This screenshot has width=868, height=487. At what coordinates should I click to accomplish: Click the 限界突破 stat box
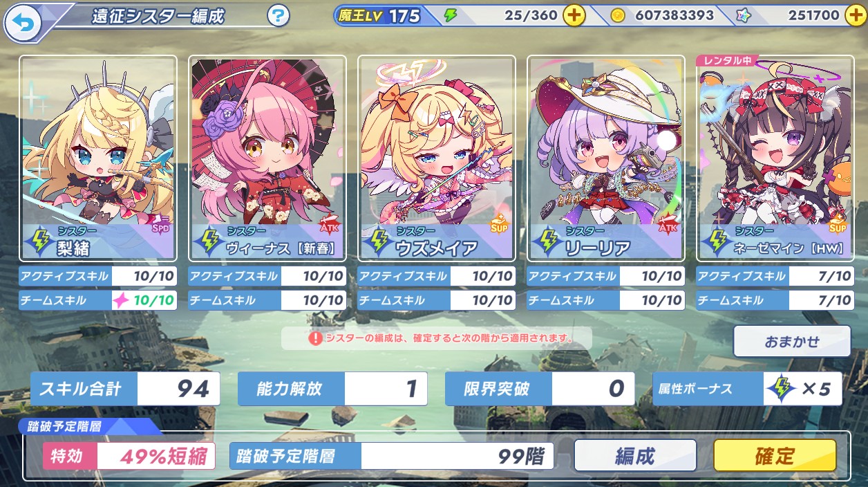tap(540, 389)
